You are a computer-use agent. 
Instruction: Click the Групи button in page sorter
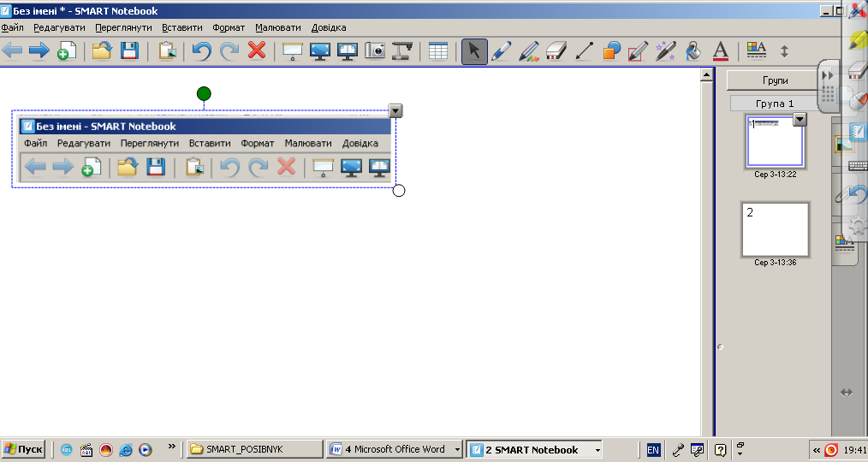point(773,80)
